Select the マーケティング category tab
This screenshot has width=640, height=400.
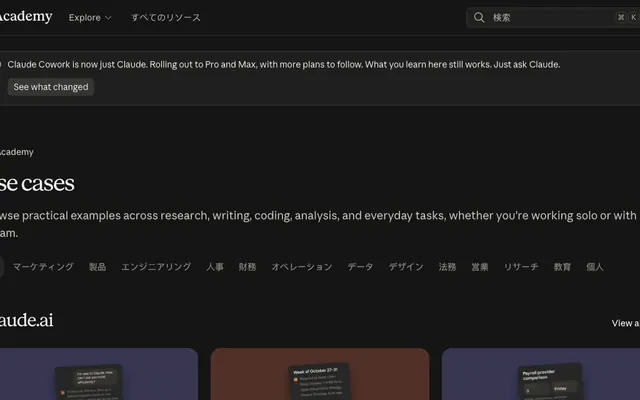(x=43, y=267)
